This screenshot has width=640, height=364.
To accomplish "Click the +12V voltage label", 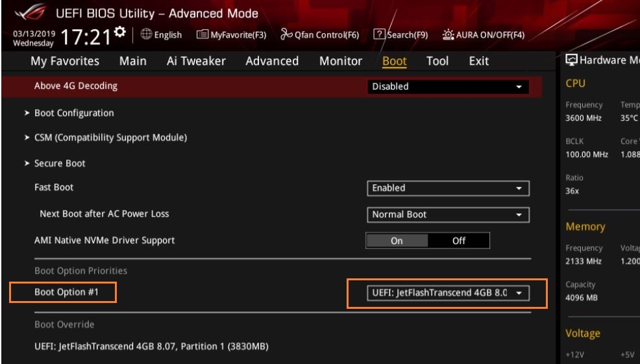I will [574, 355].
